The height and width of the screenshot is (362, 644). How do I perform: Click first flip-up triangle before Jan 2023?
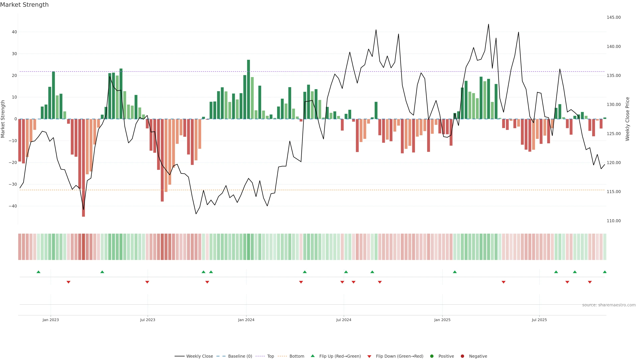coord(39,272)
